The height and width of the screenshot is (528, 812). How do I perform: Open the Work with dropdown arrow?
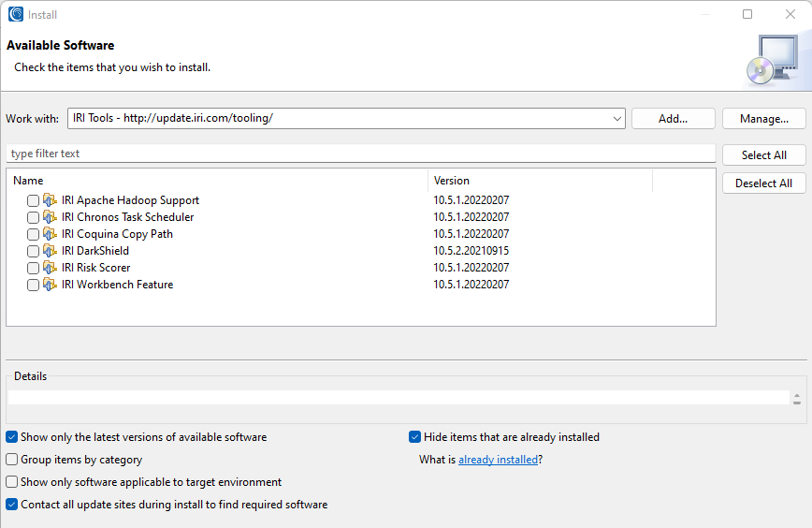coord(616,119)
